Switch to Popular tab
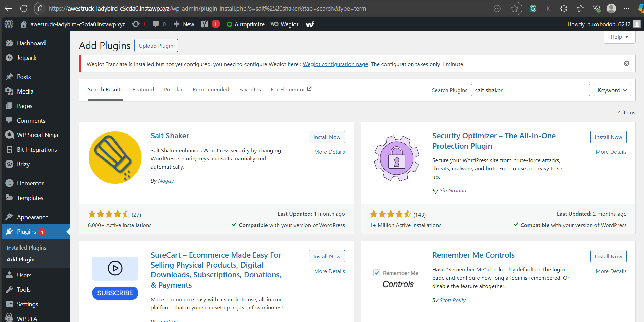 173,90
